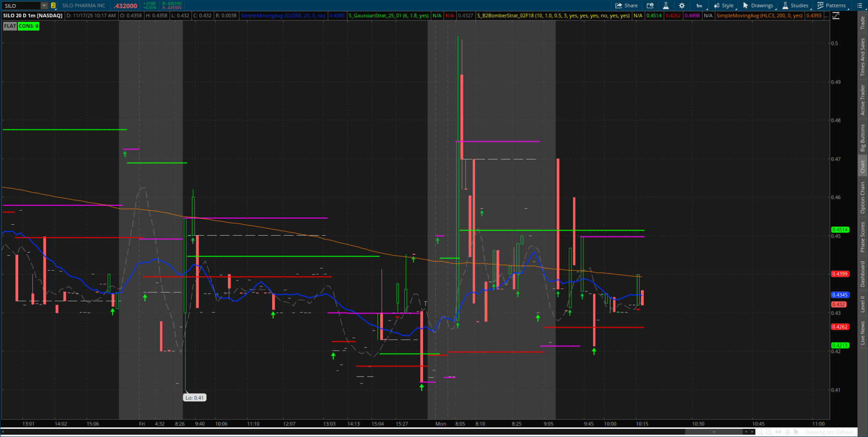
Task: Open the SILO symbol dropdown arrow
Action: click(44, 5)
